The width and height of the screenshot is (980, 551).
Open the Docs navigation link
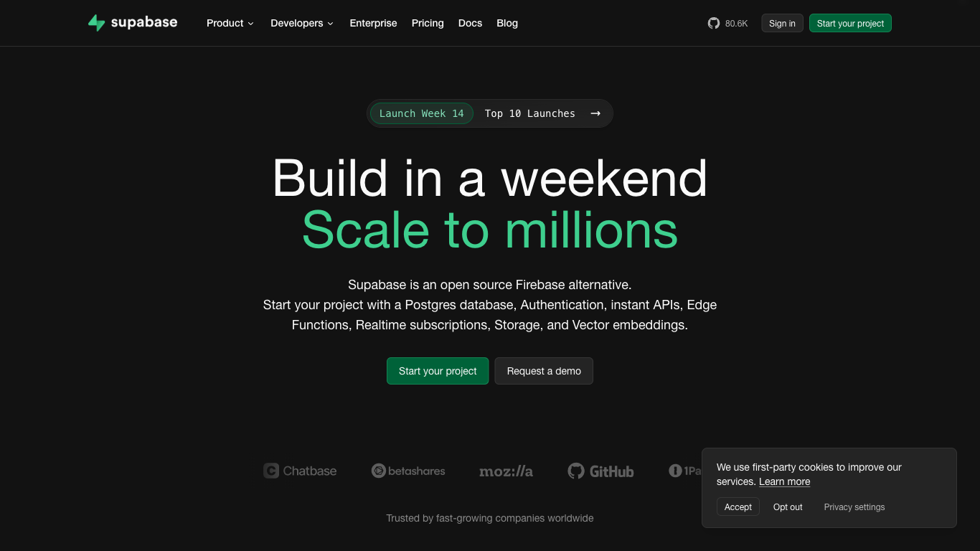pyautogui.click(x=470, y=23)
